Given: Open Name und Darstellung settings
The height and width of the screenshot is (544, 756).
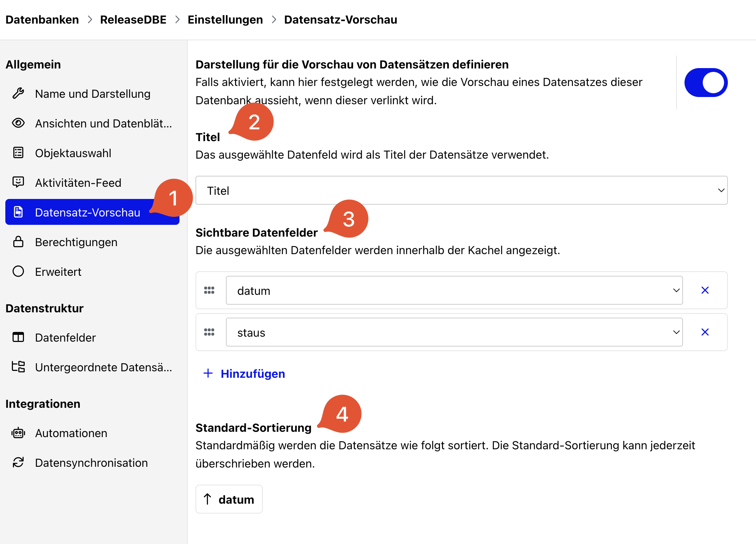Looking at the screenshot, I should pos(92,93).
